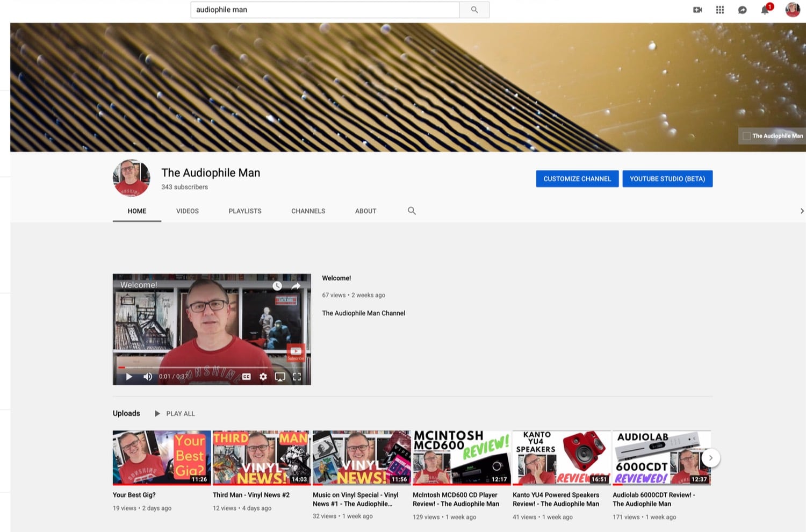Open the Vinyl News 11:56 thumbnail
This screenshot has width=806, height=532.
point(361,458)
